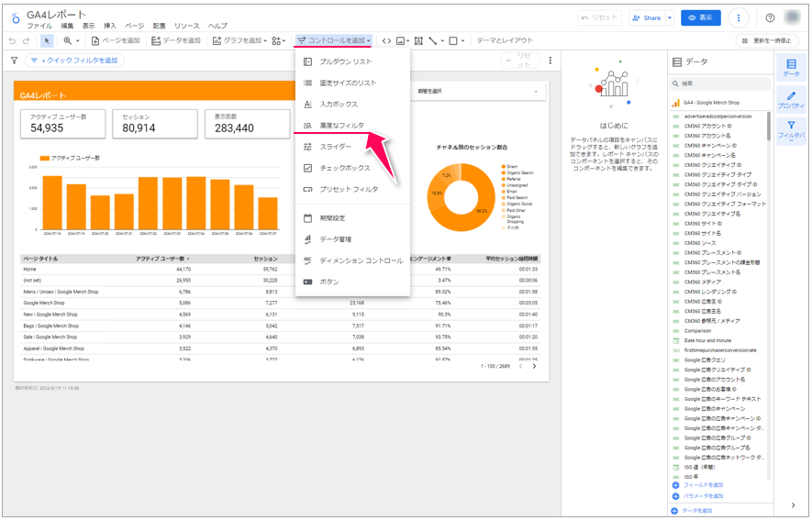Click the Share button
Viewport: 812px width, 520px height.
pyautogui.click(x=647, y=17)
